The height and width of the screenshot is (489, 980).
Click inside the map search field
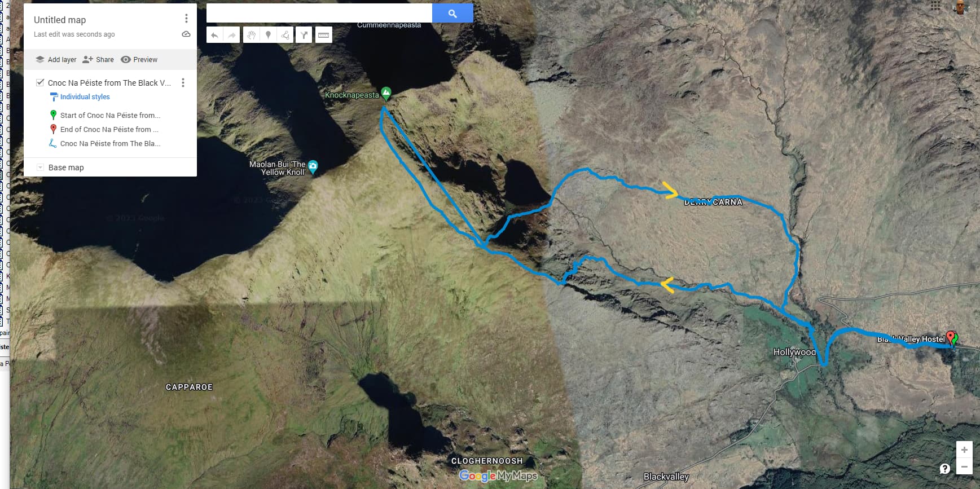coord(319,13)
